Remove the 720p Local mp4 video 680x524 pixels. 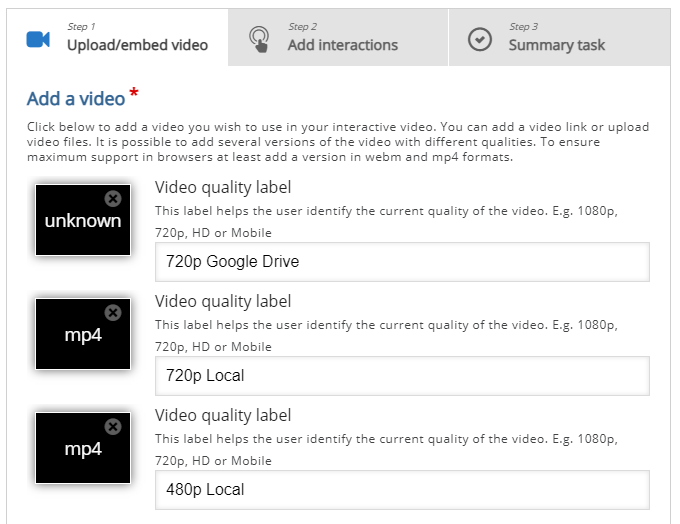point(113,312)
